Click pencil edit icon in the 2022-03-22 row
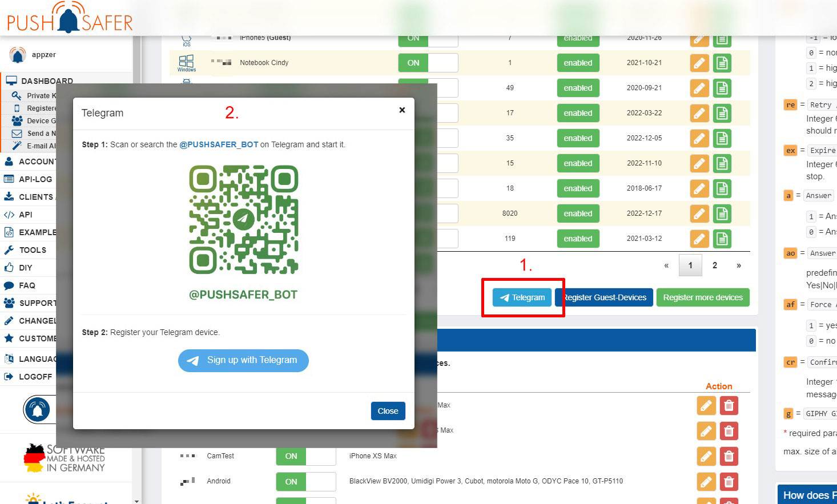837x504 pixels. (x=699, y=113)
